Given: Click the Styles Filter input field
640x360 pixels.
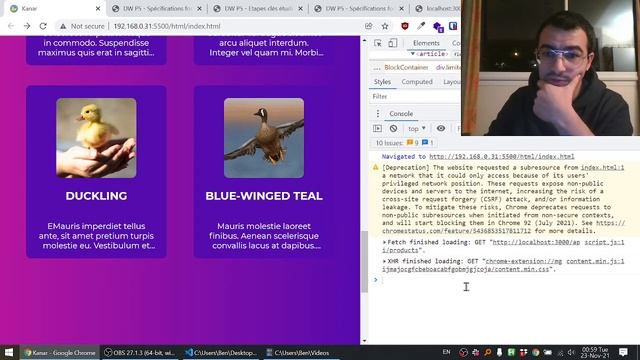Looking at the screenshot, I should (x=416, y=97).
